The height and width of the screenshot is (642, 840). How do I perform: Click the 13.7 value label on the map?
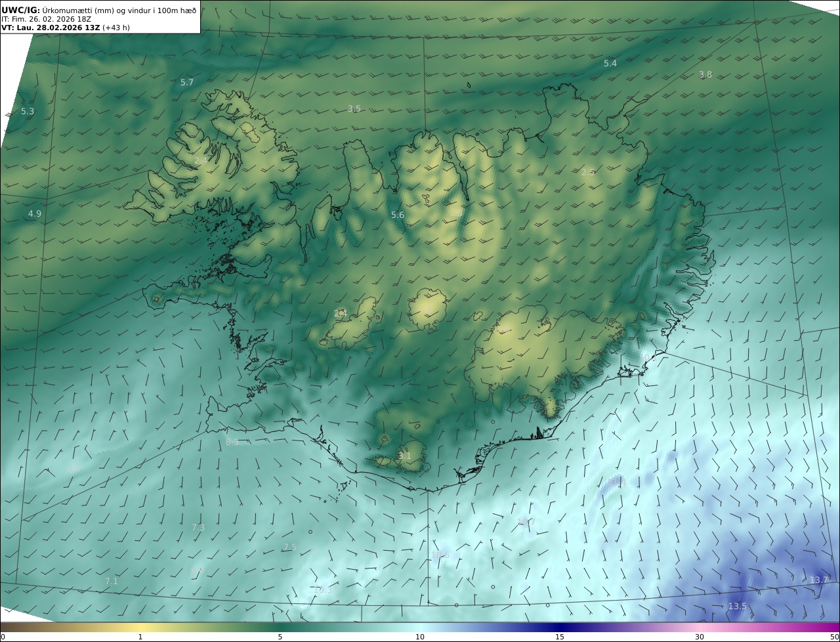(x=819, y=580)
